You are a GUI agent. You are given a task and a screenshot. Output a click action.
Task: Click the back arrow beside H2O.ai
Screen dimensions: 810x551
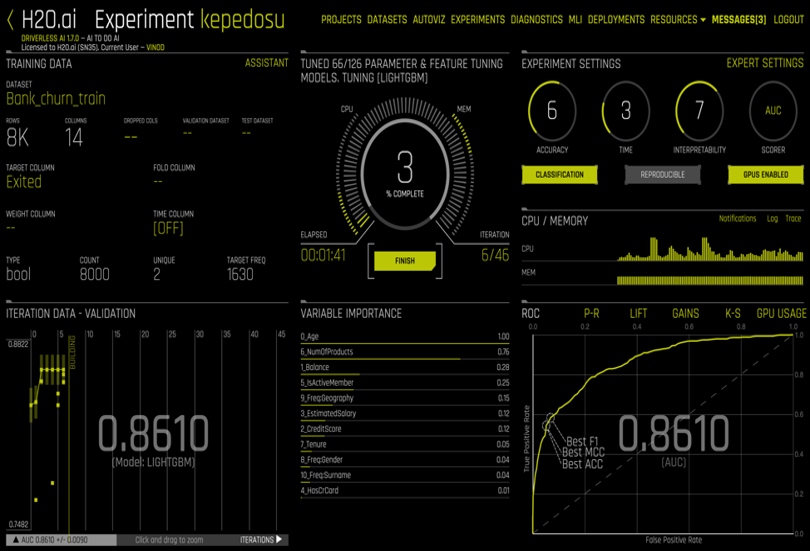pyautogui.click(x=11, y=20)
